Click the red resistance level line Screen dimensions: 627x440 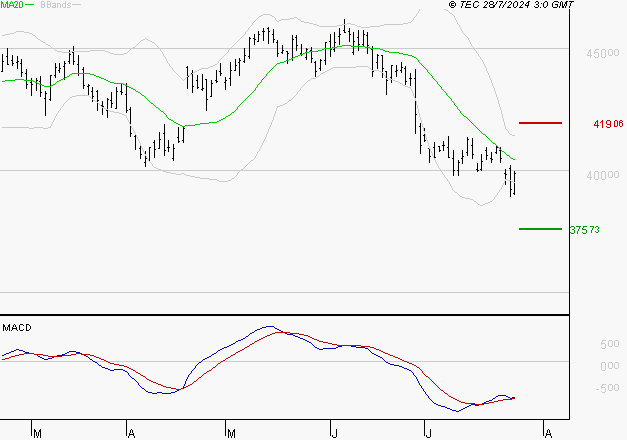pos(540,123)
